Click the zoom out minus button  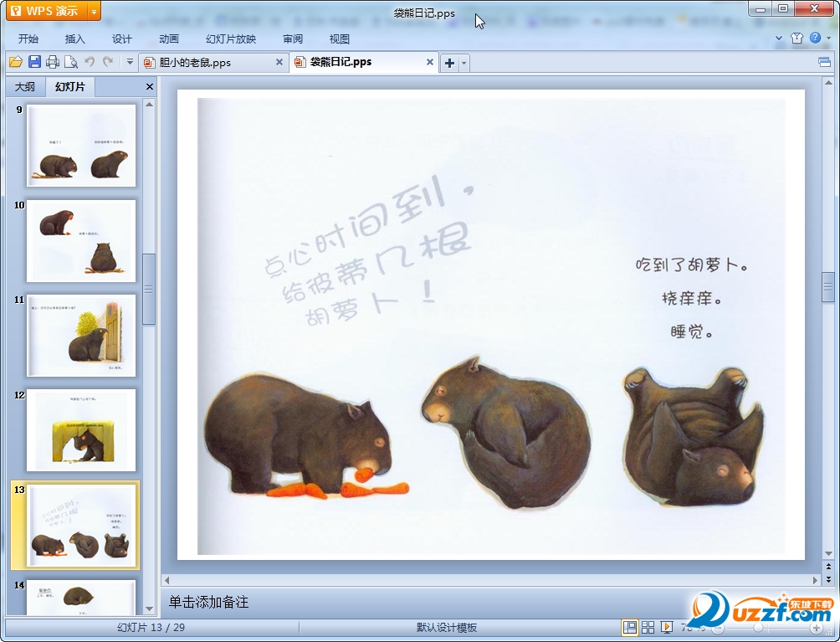[x=718, y=628]
